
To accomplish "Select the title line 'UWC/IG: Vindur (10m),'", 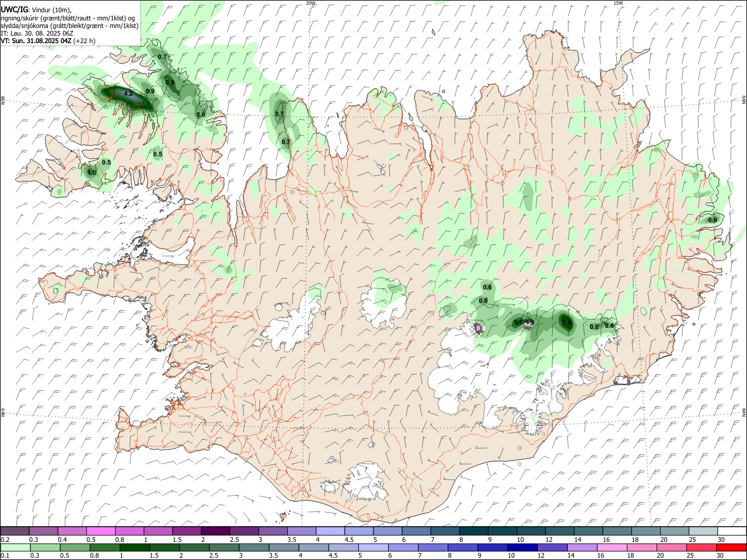I will tap(36, 9).
